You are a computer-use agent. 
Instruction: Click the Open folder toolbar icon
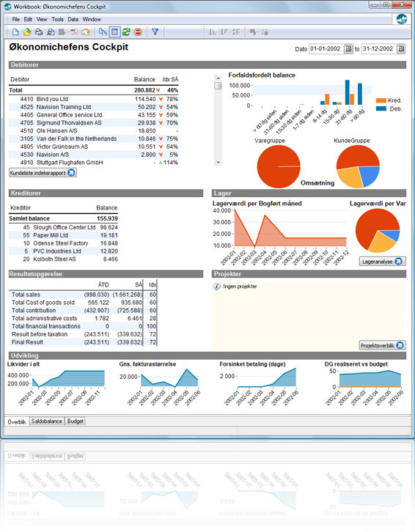pos(27,32)
